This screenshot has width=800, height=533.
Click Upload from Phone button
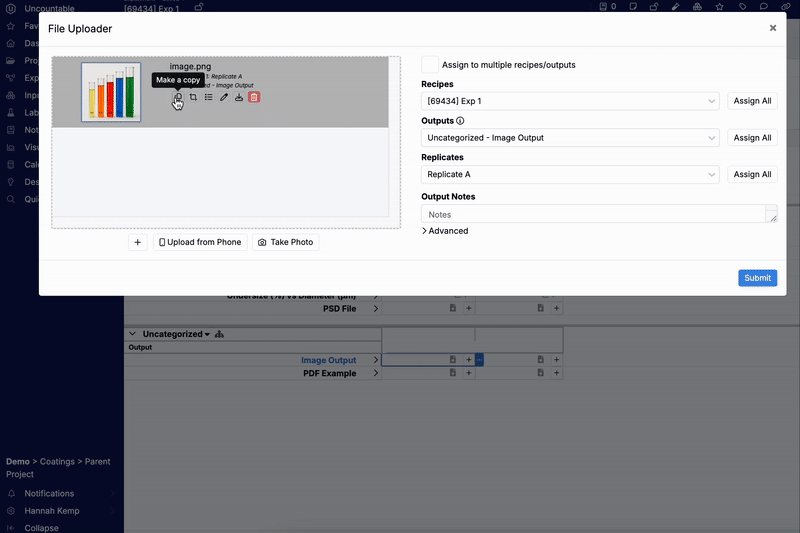(200, 242)
